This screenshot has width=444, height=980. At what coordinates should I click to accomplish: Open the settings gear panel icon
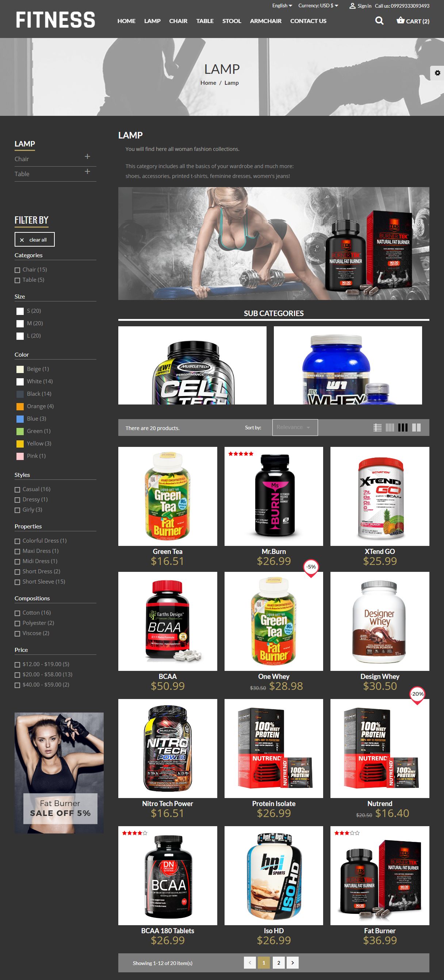coord(437,73)
